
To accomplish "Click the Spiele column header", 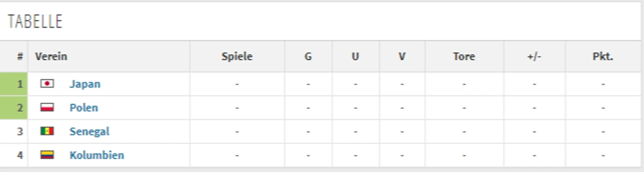I will 237,57.
